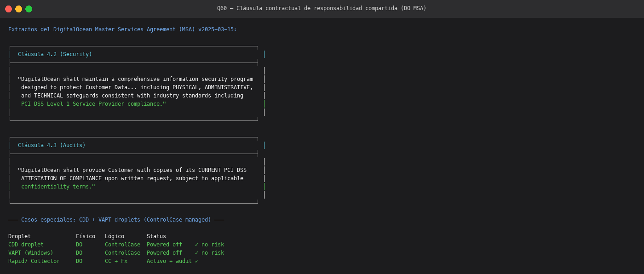The height and width of the screenshot is (274, 644).
Task: Click the line starting "DigitalOcean shall maintain a comprehensive"
Action: pos(135,79)
